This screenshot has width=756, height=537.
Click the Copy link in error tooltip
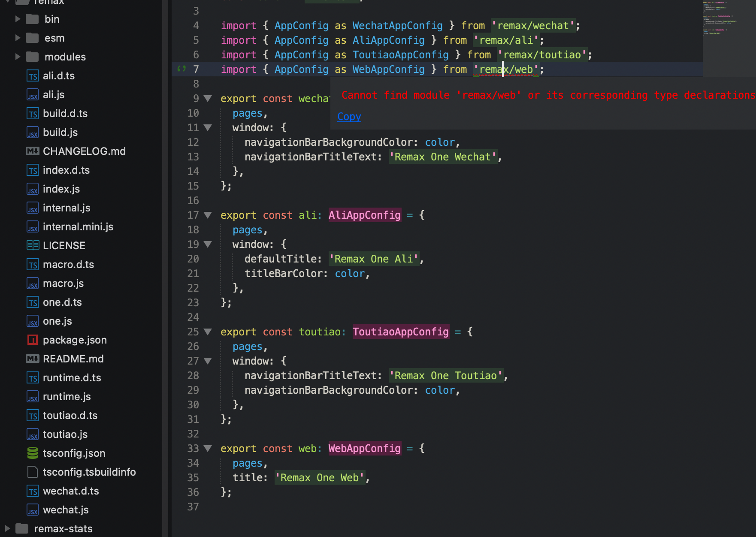click(x=349, y=117)
